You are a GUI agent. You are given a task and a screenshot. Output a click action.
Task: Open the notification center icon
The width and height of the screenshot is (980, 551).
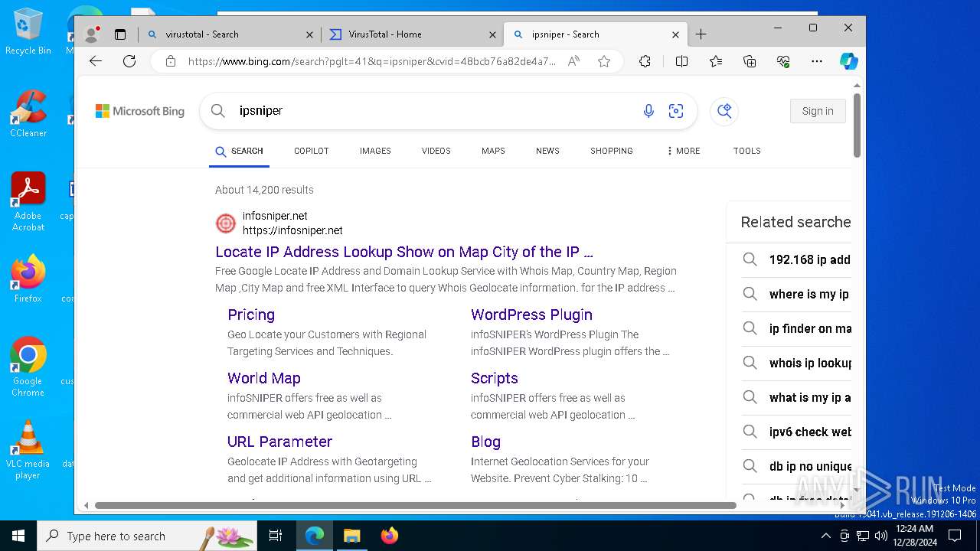point(955,536)
